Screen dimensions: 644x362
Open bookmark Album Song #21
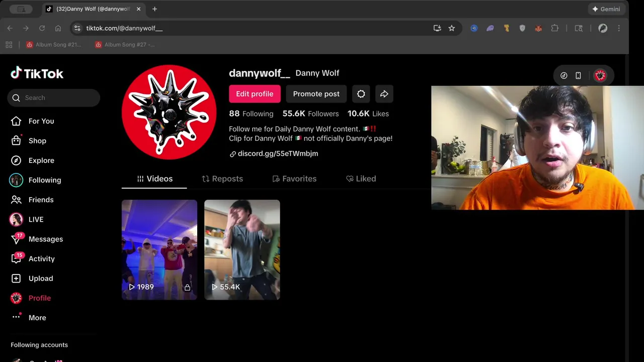tap(54, 45)
